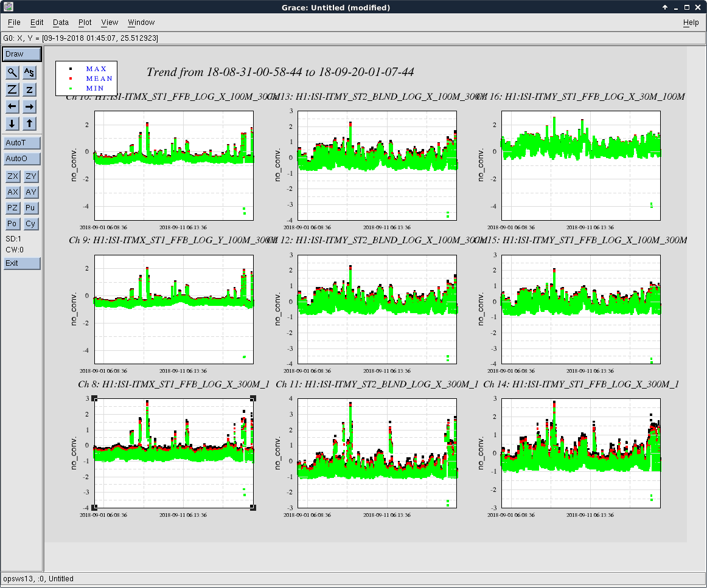Viewport: 707px width, 588px height.
Task: Click the red MEAN legend color marker
Action: point(71,79)
